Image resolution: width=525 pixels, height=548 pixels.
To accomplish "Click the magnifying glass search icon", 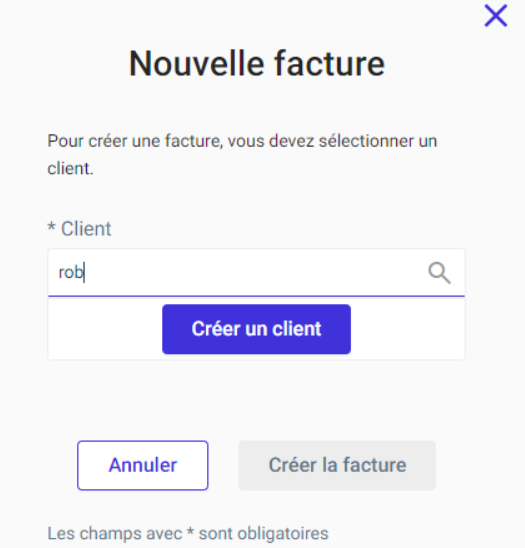I will [439, 273].
